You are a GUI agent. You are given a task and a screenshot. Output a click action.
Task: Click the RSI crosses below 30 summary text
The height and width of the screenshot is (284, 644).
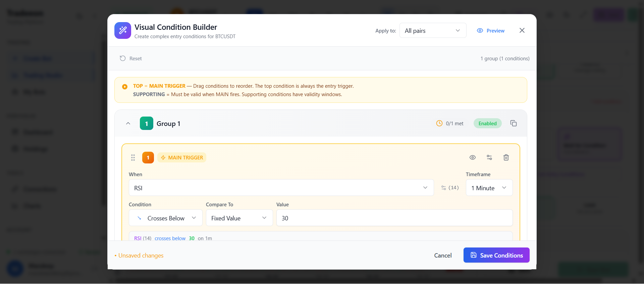pyautogui.click(x=173, y=238)
